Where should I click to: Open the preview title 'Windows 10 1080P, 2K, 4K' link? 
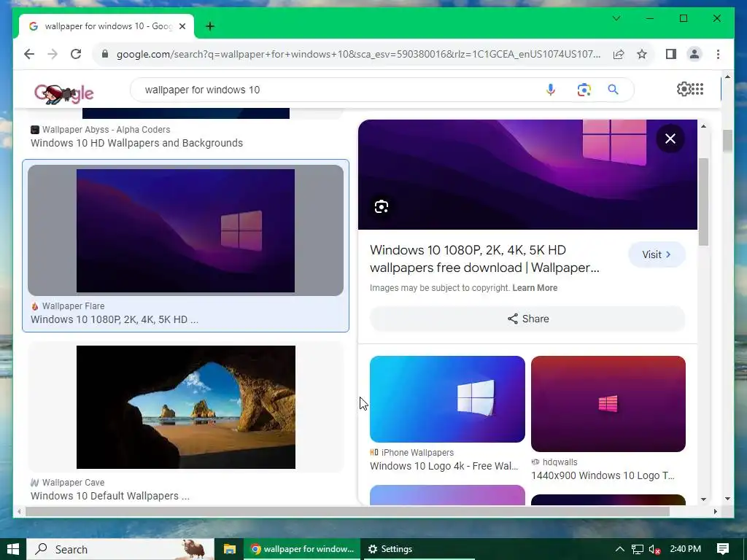coord(484,259)
